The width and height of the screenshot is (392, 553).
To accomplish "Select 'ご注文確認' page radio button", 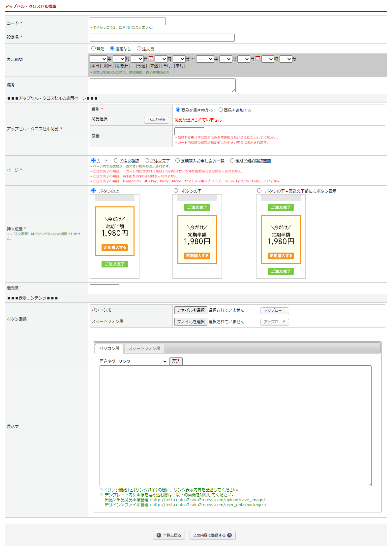I will click(x=116, y=161).
